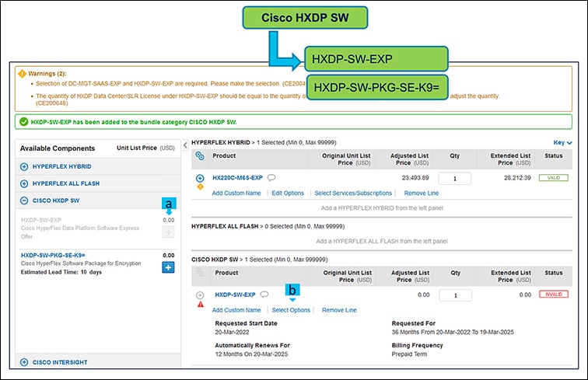Click the red error icon under HXDP-SW-EXP
The image size is (588, 380).
tap(200, 305)
